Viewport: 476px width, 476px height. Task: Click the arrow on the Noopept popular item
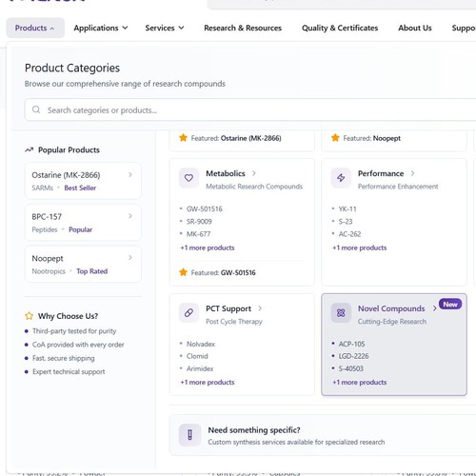[130, 258]
